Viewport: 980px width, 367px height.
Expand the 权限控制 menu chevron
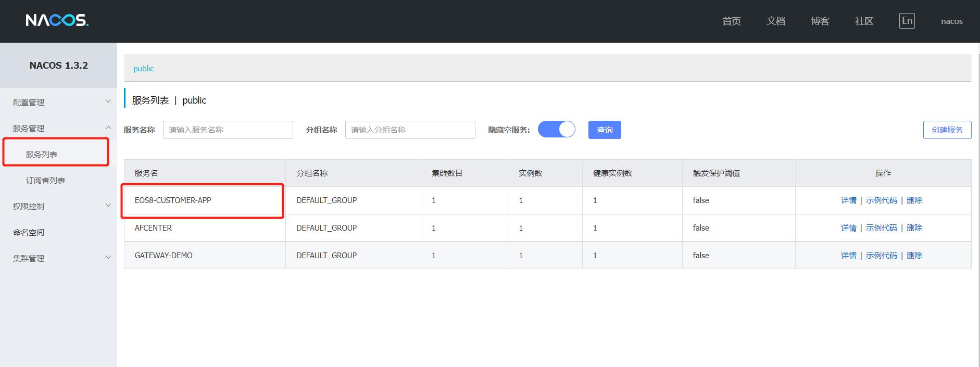coord(108,206)
